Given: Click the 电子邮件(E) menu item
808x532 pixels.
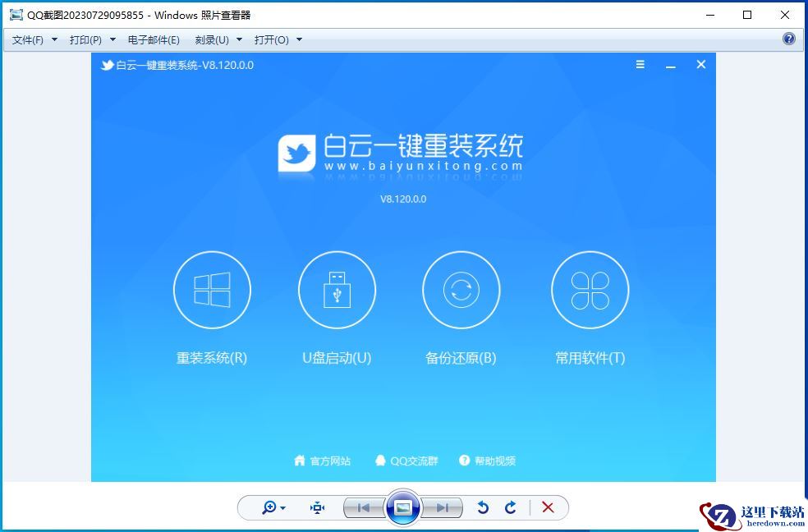Looking at the screenshot, I should pos(154,40).
